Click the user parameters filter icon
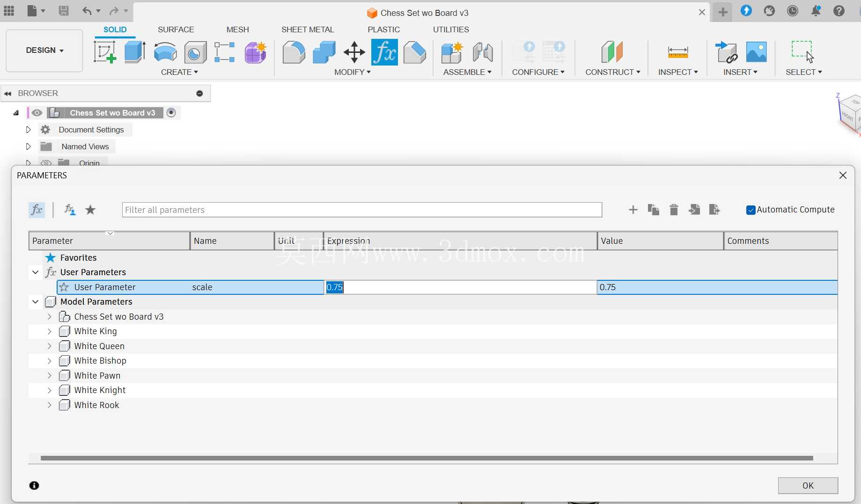861x504 pixels. 70,210
